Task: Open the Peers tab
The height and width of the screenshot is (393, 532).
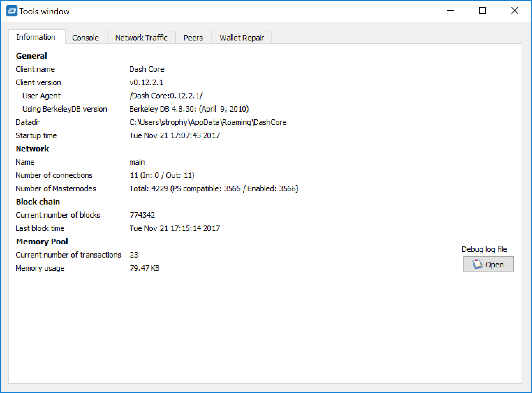Action: click(193, 38)
